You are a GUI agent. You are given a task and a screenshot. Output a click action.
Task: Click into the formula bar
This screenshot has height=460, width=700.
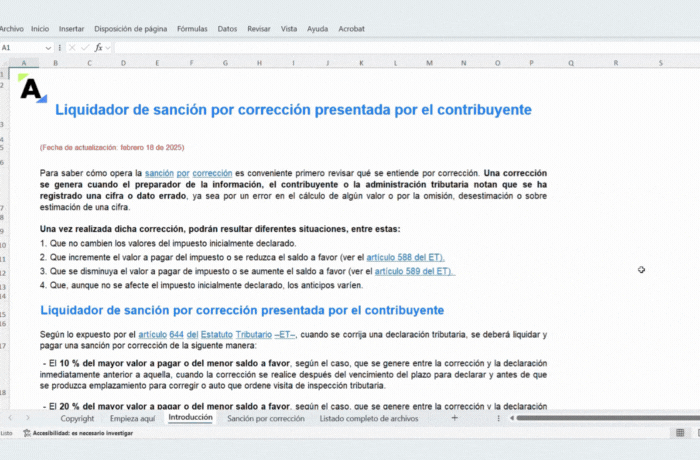406,47
